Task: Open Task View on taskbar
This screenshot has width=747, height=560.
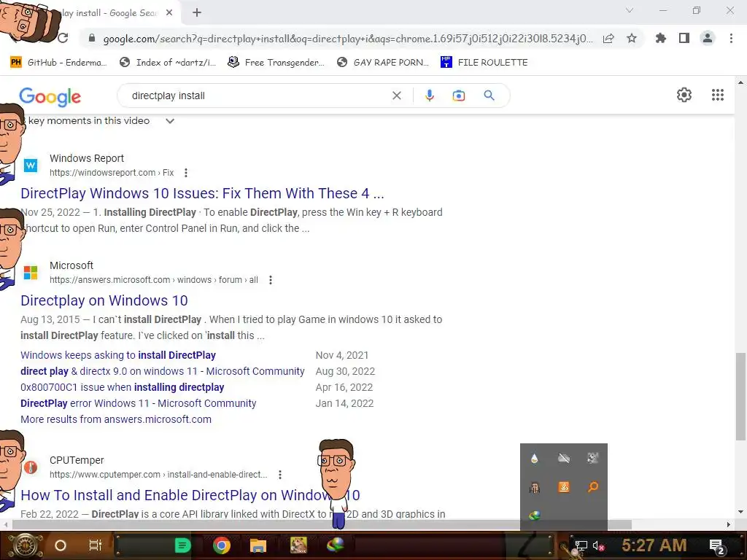Action: pyautogui.click(x=96, y=545)
